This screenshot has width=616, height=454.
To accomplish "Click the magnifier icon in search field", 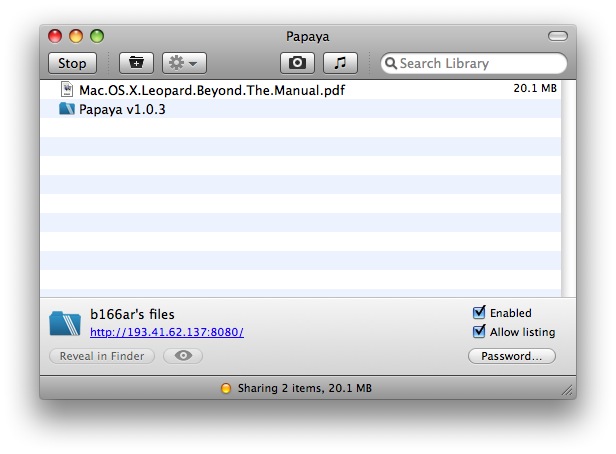I will point(390,63).
